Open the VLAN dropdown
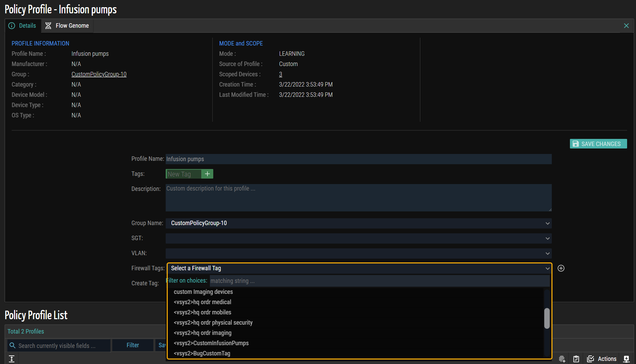This screenshot has width=636, height=364. tap(358, 253)
